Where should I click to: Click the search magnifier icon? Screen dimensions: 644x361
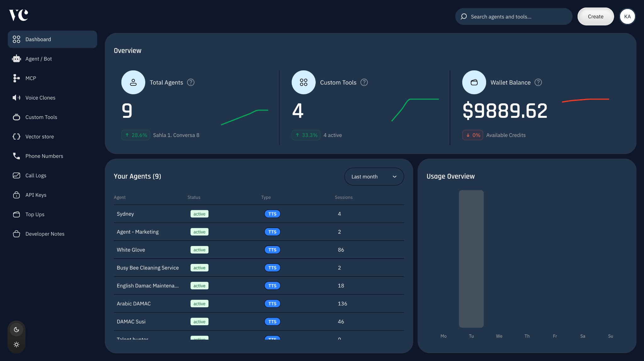[464, 17]
